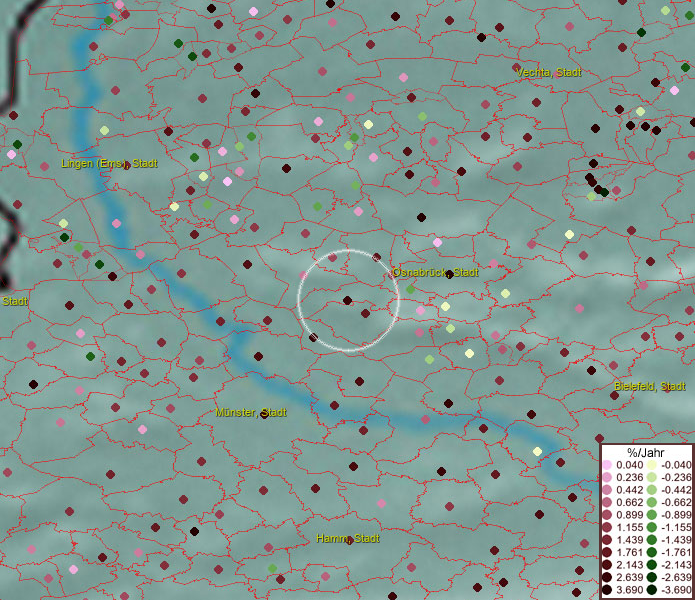Select the 'Münster, Stadt' city label
The height and width of the screenshot is (600, 695).
[x=251, y=412]
